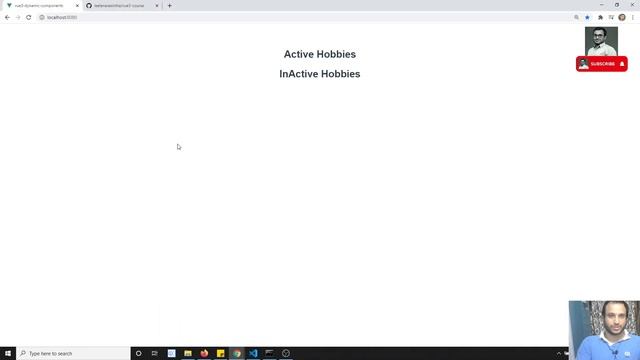Bookmark this page with the star
The image size is (640, 360).
[x=587, y=18]
